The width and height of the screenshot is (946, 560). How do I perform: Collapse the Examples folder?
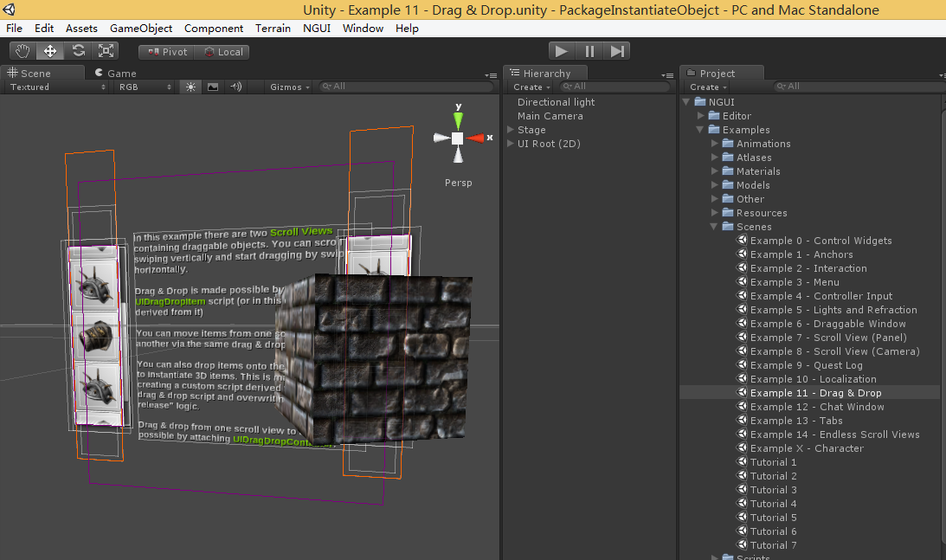tap(700, 130)
